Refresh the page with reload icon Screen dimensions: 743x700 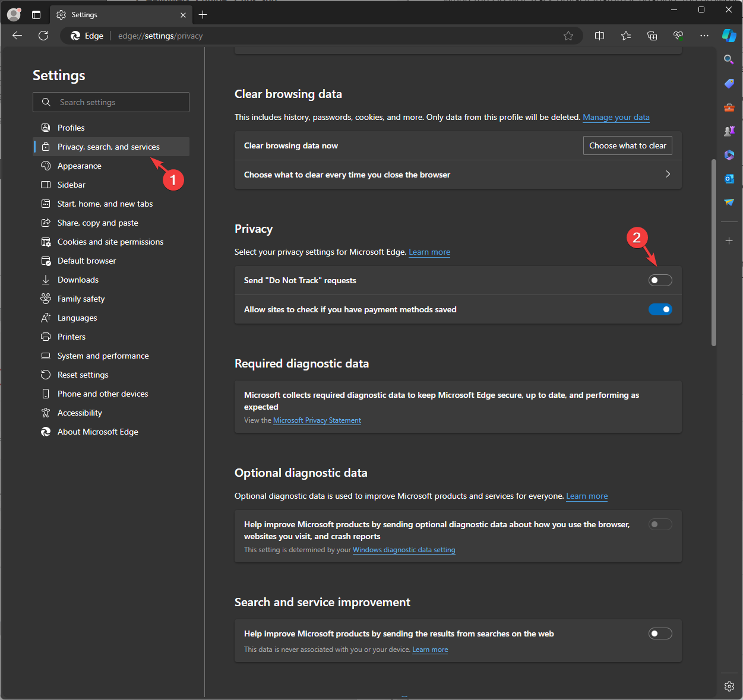pyautogui.click(x=43, y=36)
